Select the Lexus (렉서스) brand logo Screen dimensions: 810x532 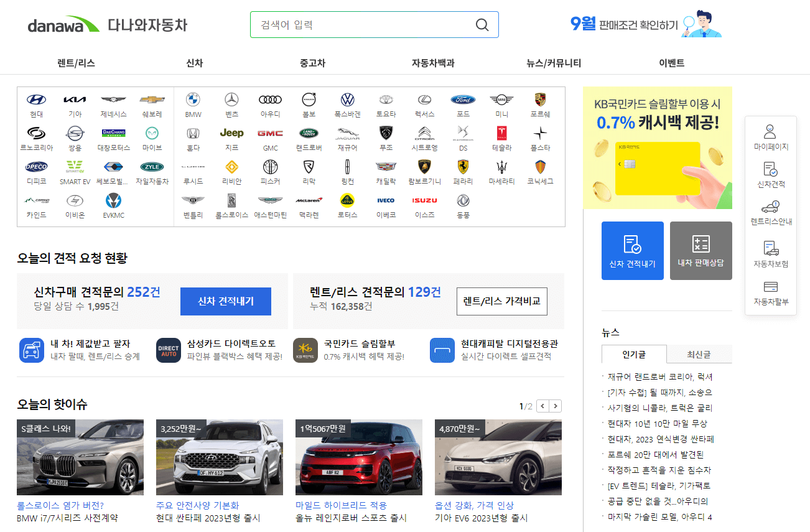(x=424, y=100)
